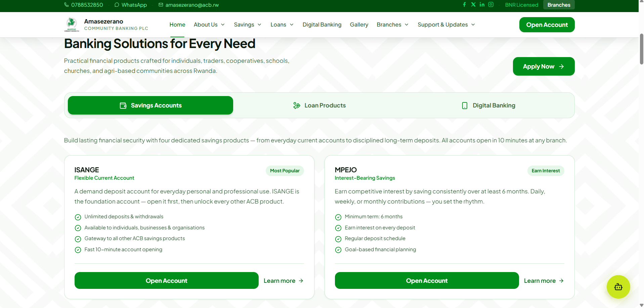
Task: Click 'Goal-based financial planning' feature
Action: [x=380, y=250]
